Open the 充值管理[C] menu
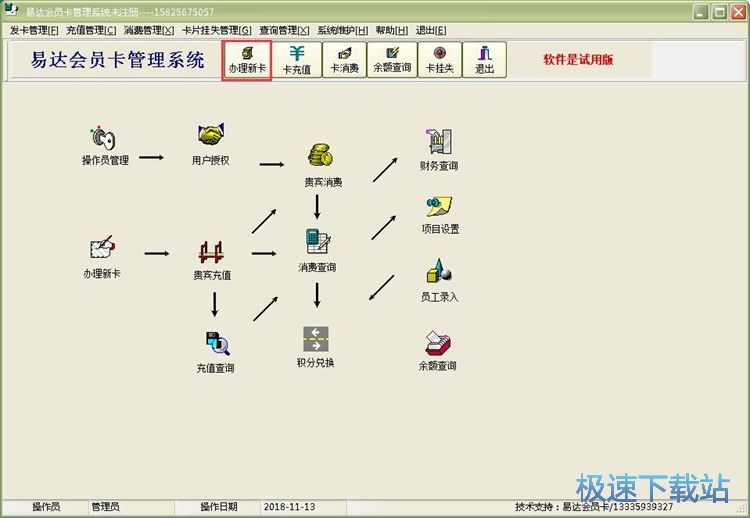750x518 pixels. click(x=91, y=30)
